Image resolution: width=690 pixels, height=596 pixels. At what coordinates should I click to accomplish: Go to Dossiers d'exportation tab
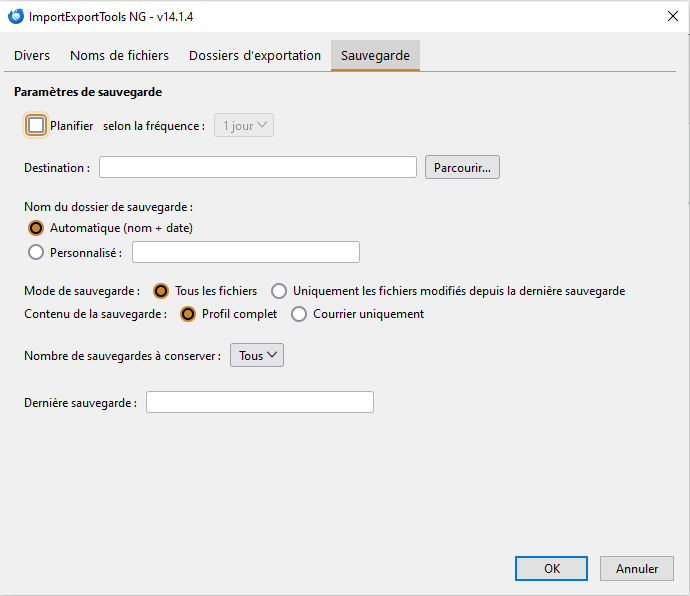(255, 56)
